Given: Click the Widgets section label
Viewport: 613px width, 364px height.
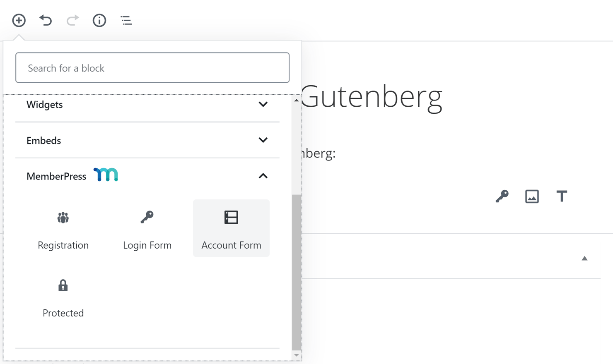Looking at the screenshot, I should coord(45,105).
